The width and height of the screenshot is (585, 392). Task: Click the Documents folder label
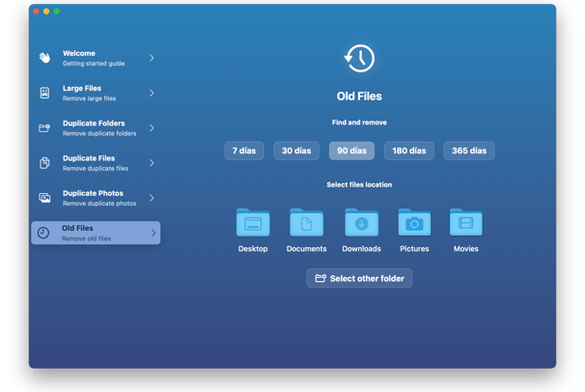click(306, 249)
